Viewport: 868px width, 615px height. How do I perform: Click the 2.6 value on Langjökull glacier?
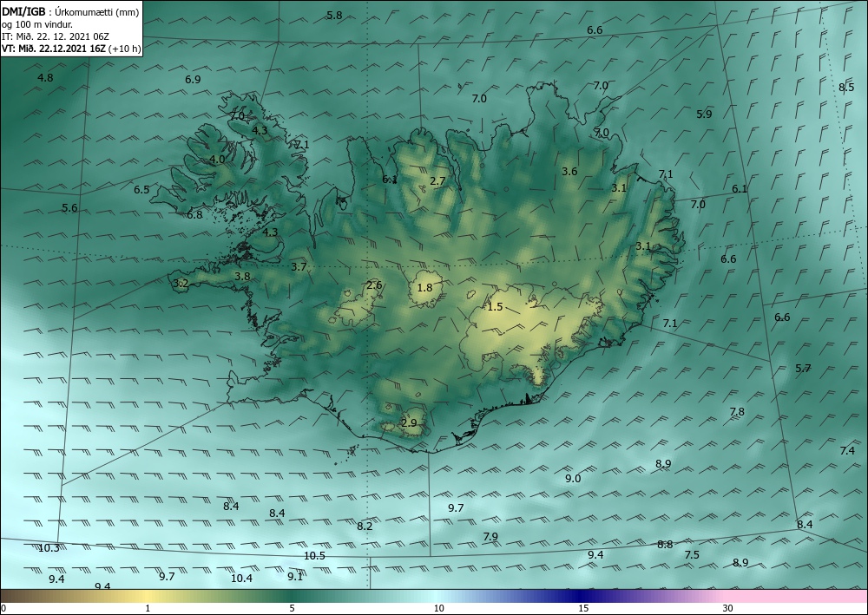coord(374,285)
